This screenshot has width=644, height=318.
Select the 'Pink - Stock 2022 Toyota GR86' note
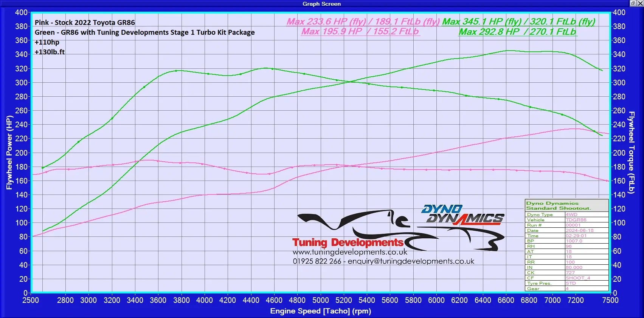[x=85, y=23]
